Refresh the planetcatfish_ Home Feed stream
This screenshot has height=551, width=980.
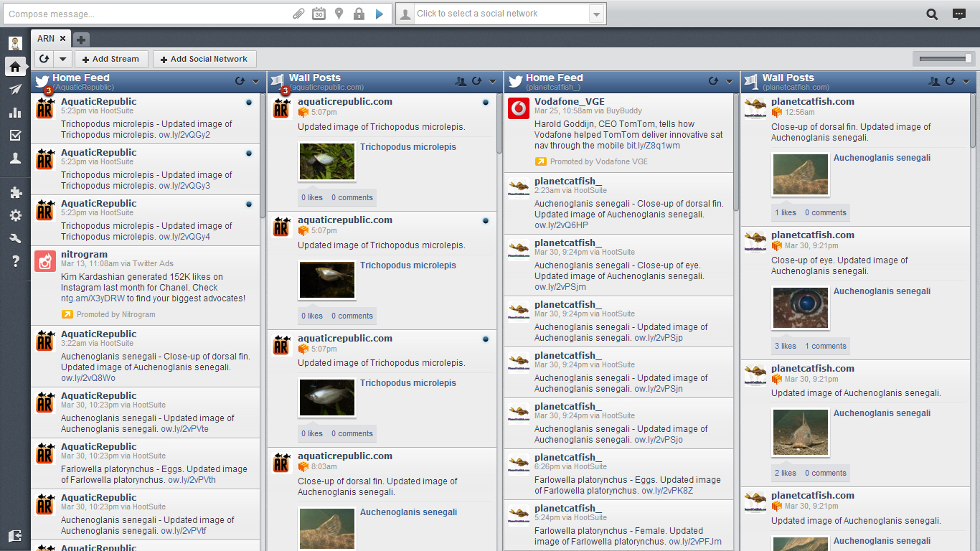pos(713,81)
